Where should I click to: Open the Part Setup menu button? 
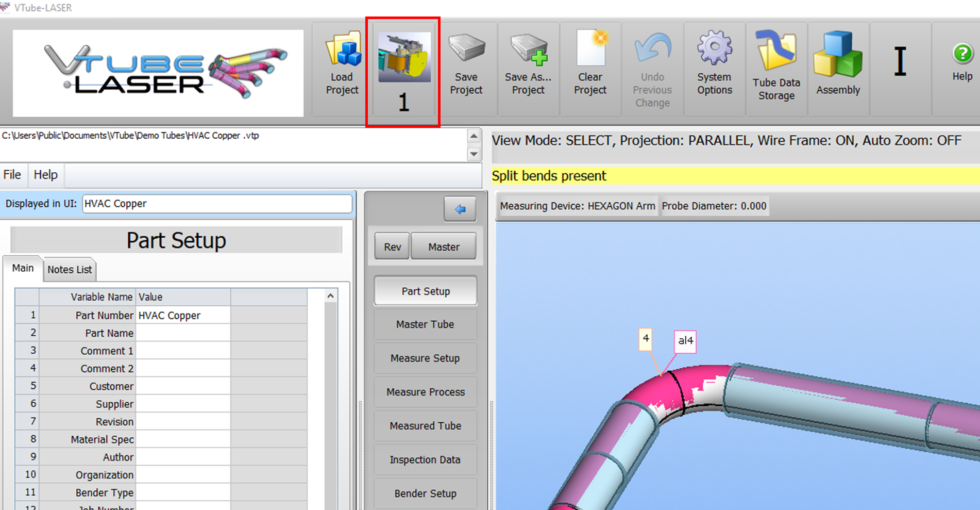426,291
